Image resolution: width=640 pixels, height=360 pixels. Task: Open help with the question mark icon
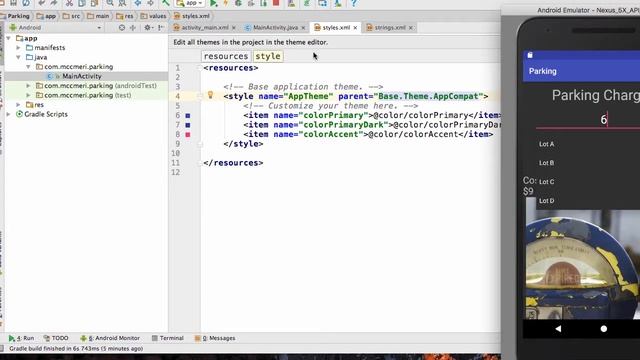tap(353, 3)
